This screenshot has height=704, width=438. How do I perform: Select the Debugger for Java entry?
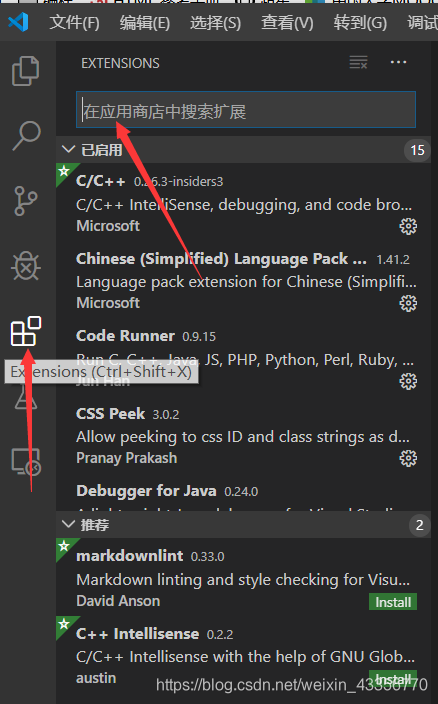(x=243, y=492)
